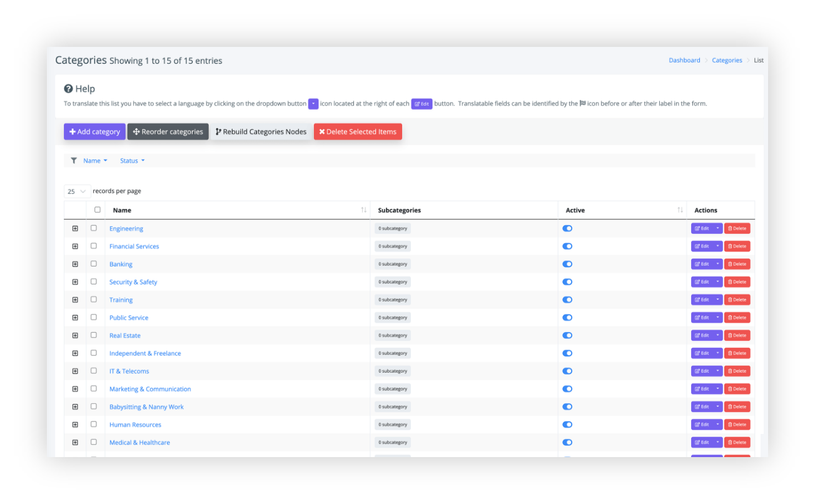The image size is (815, 504).
Task: Open the Status filter dropdown
Action: (132, 161)
